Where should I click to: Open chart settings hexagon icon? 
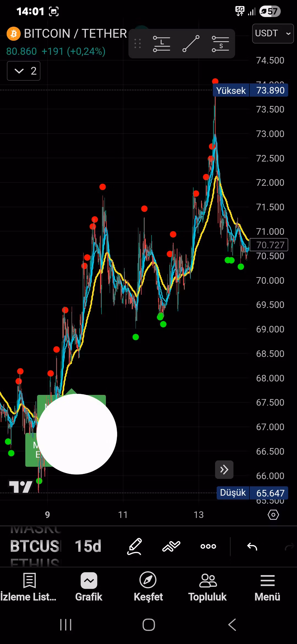click(x=273, y=515)
